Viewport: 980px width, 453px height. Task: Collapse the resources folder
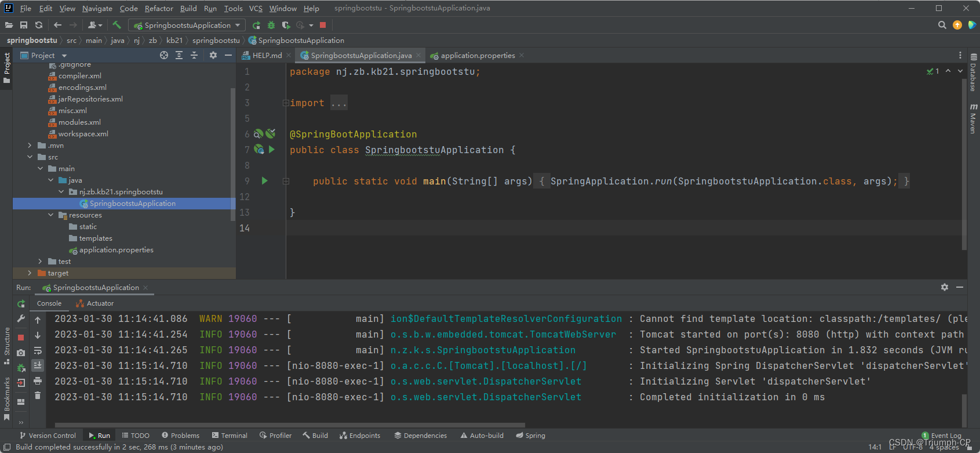tap(50, 215)
